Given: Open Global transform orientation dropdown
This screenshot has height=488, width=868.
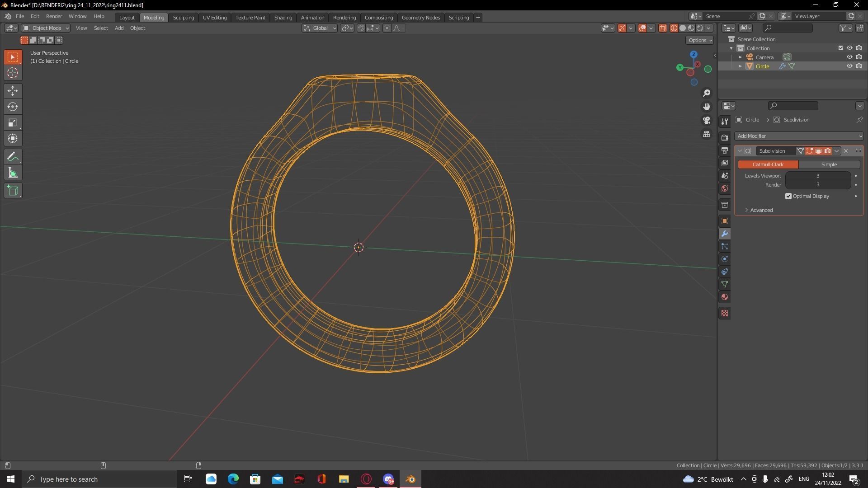Looking at the screenshot, I should 320,28.
